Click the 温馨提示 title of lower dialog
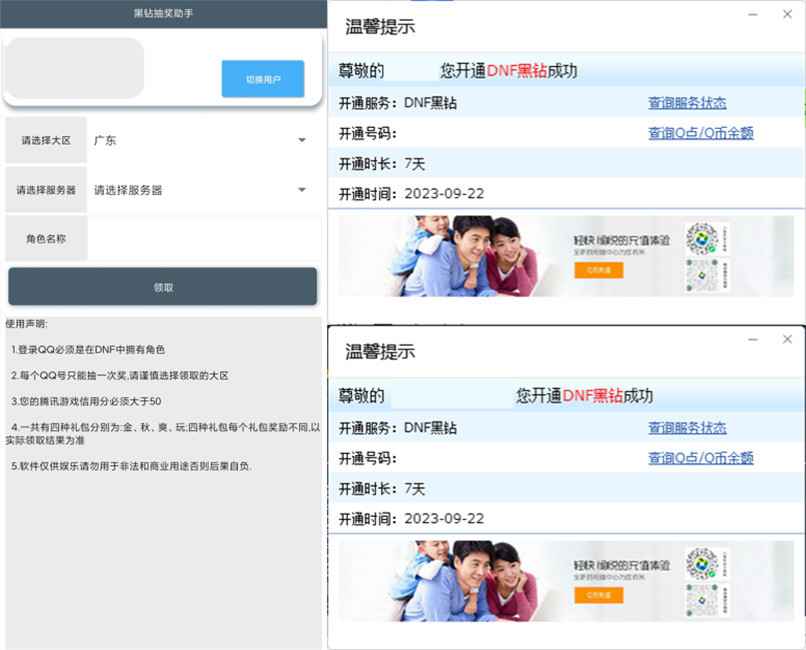Viewport: 806px width, 650px height. 380,351
